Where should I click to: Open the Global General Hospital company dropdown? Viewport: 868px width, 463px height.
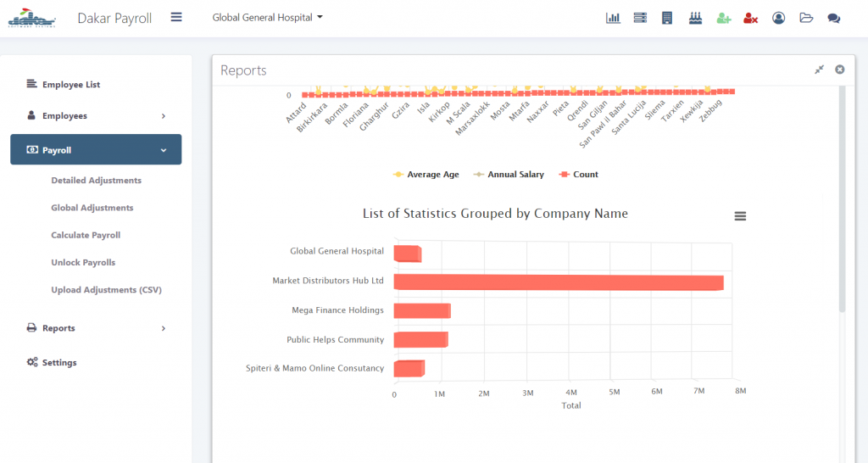pos(267,17)
